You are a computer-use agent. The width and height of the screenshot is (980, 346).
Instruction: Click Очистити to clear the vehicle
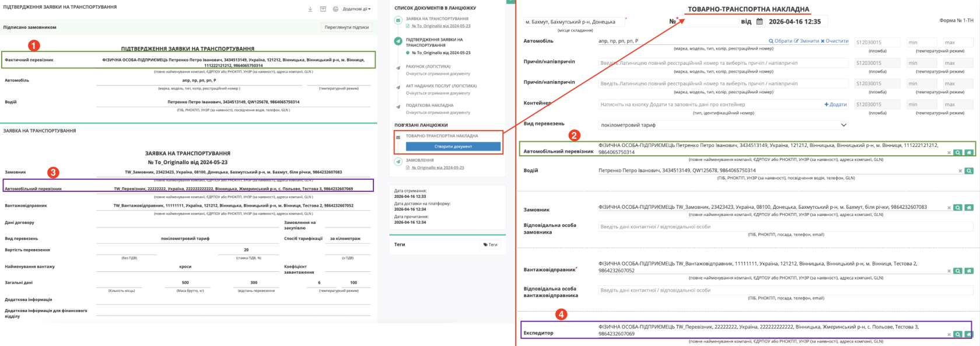834,41
